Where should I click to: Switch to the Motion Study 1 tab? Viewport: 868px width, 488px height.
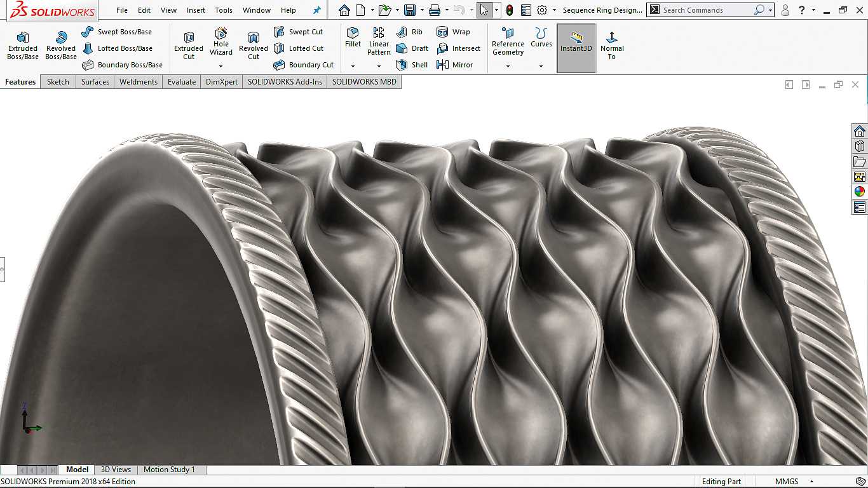coord(169,470)
